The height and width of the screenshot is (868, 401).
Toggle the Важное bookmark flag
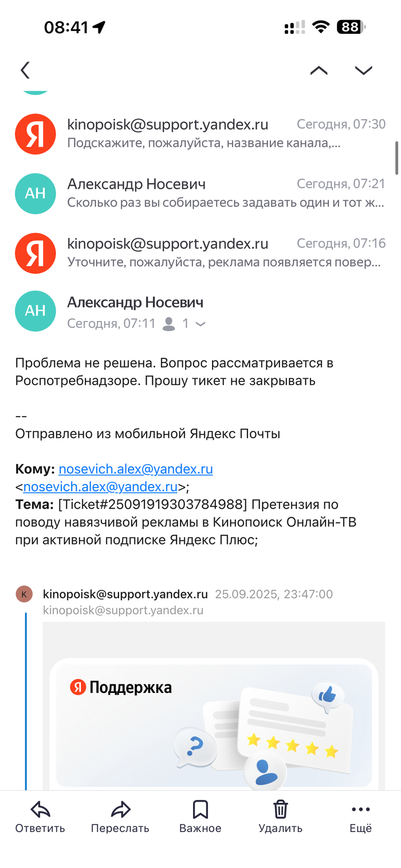point(200,809)
